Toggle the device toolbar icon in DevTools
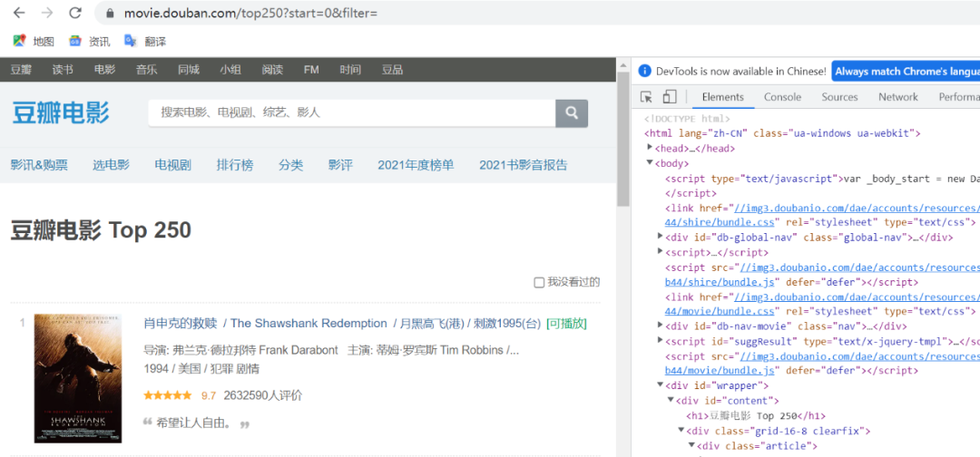Image resolution: width=980 pixels, height=457 pixels. 670,97
